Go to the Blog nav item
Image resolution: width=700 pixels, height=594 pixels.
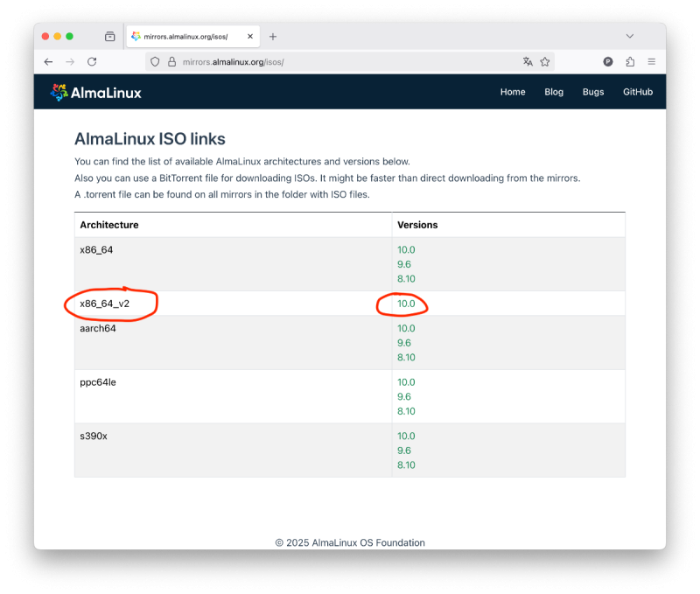(x=554, y=92)
